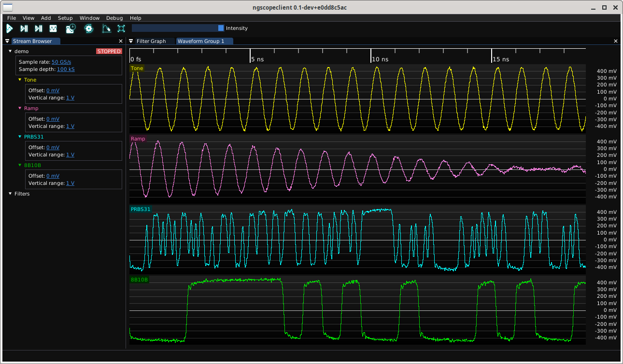623x364 pixels.
Task: Select the 8B10B name in Stream Browser
Action: (x=33, y=165)
